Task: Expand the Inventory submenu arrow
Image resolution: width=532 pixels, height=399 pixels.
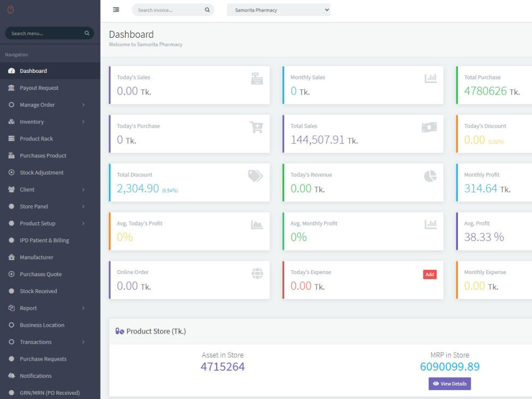Action: tap(84, 122)
